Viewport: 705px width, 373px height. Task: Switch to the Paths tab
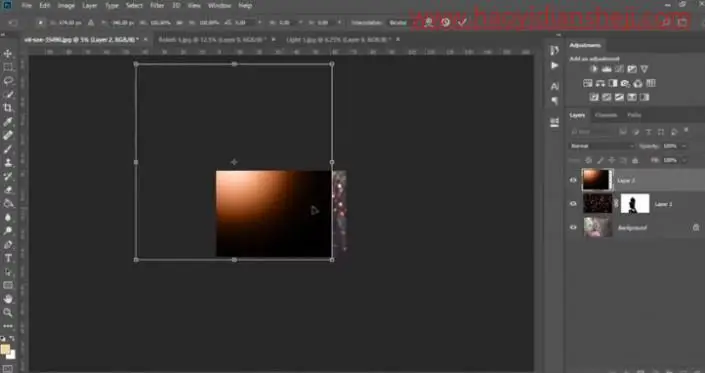tap(634, 115)
